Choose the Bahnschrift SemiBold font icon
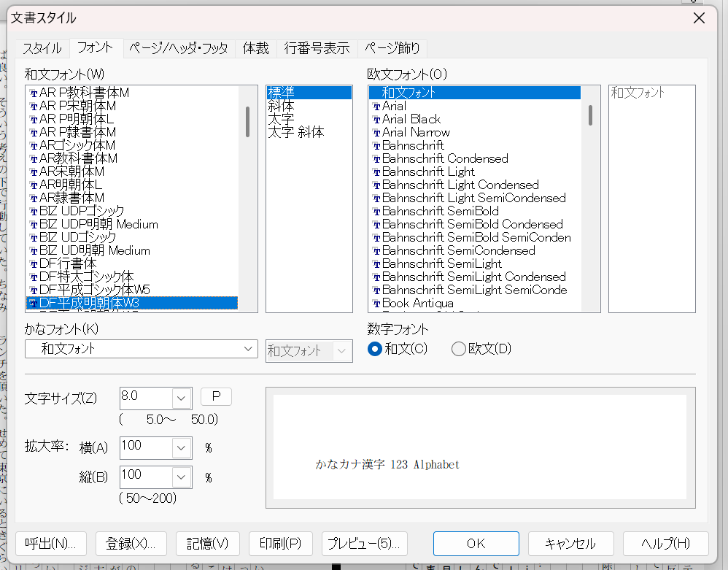This screenshot has width=728, height=570. [x=376, y=211]
